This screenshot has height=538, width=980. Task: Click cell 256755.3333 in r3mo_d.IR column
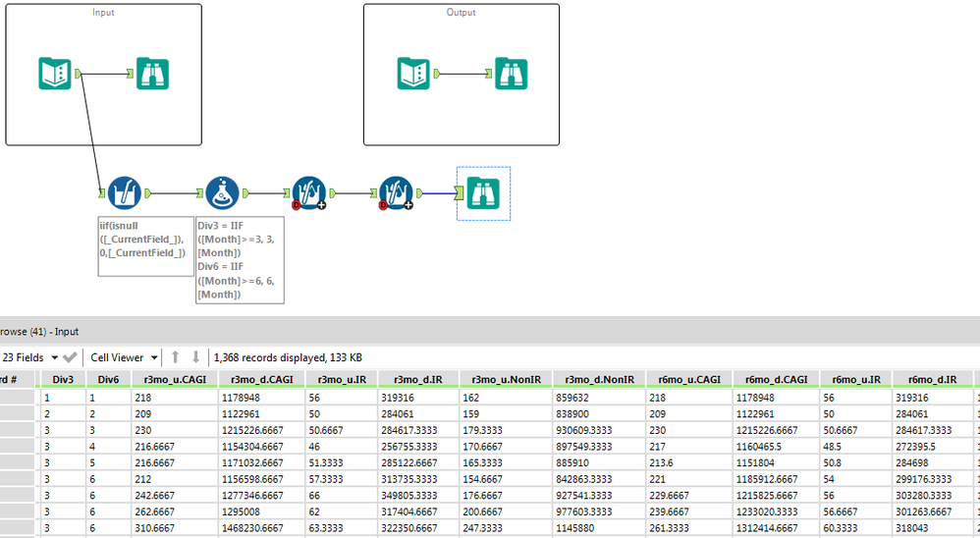click(418, 446)
